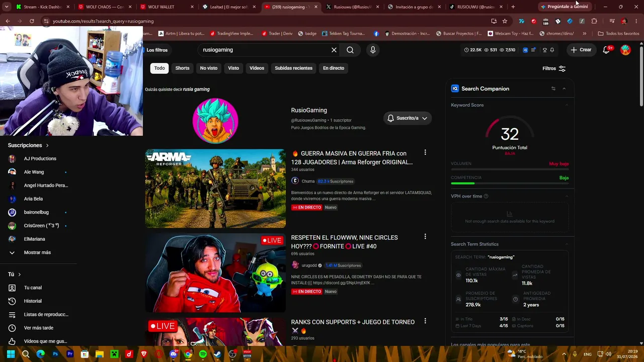Open Search Companion settings sliders icon
The image size is (644, 362).
(x=553, y=88)
